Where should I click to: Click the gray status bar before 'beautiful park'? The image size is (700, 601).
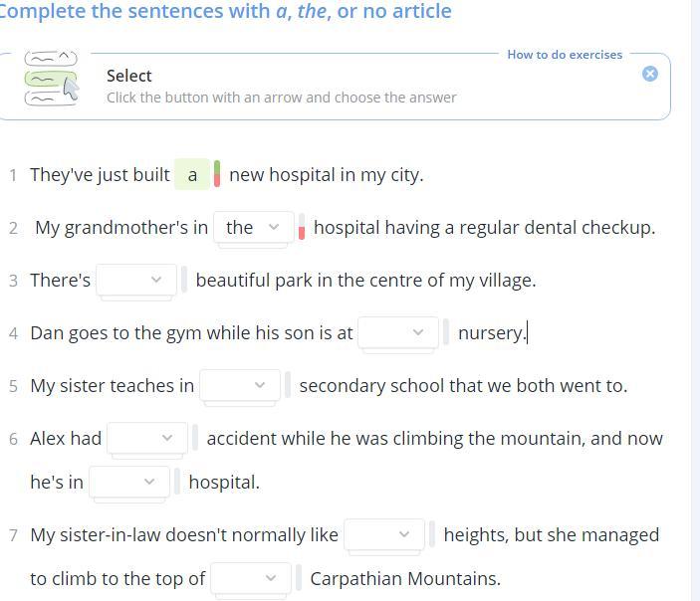click(184, 281)
